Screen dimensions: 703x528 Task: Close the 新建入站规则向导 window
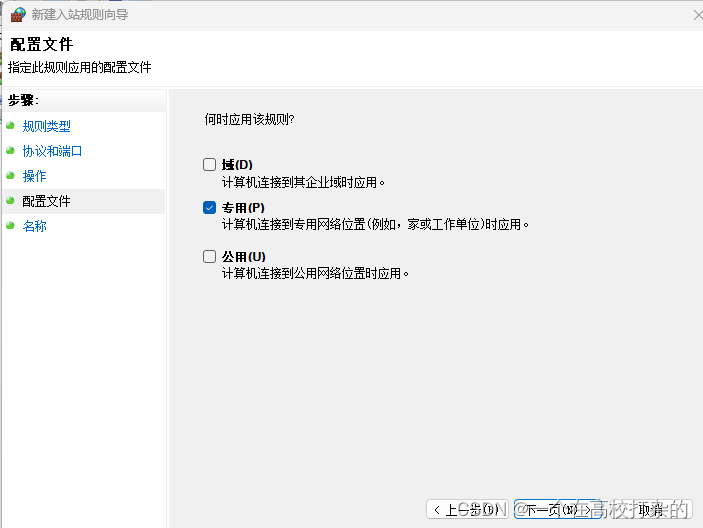coord(697,15)
